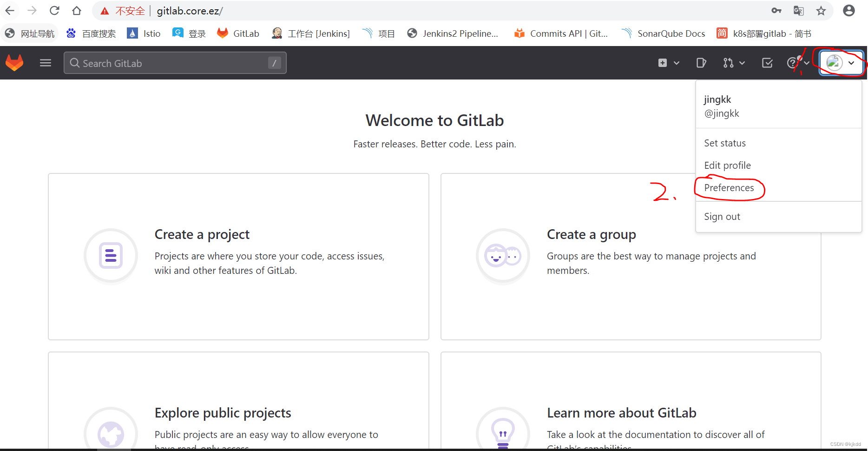The width and height of the screenshot is (868, 451).
Task: Open the Istio bookmark
Action: coord(144,33)
